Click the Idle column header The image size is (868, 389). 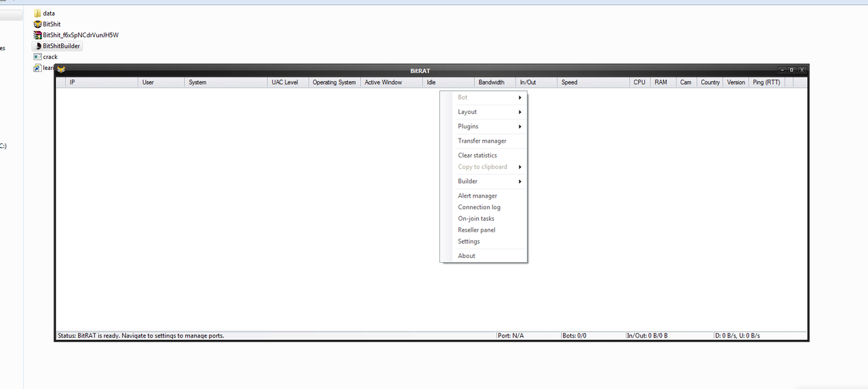point(449,82)
